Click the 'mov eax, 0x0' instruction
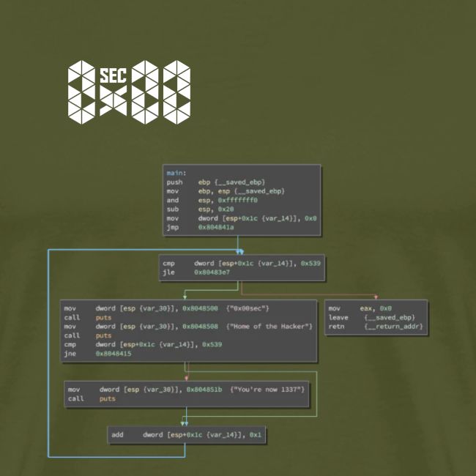Image resolution: width=476 pixels, height=476 pixels. click(x=360, y=308)
